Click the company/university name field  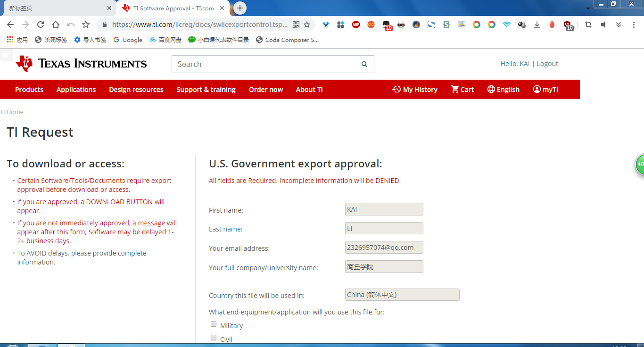(384, 267)
